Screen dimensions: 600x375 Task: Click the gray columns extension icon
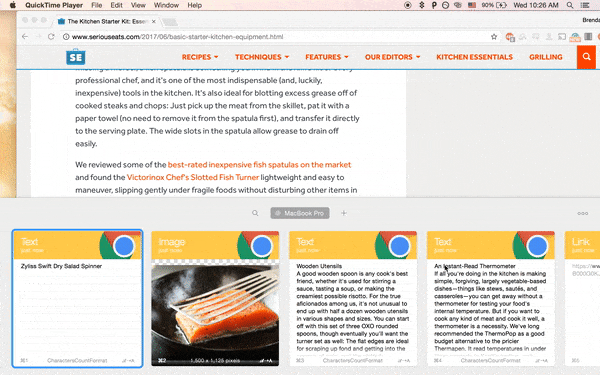[588, 36]
